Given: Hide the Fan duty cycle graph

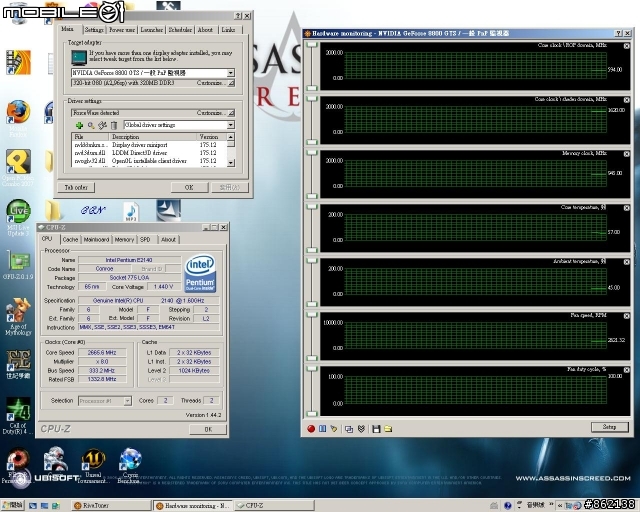Looking at the screenshot, I should tap(627, 370).
